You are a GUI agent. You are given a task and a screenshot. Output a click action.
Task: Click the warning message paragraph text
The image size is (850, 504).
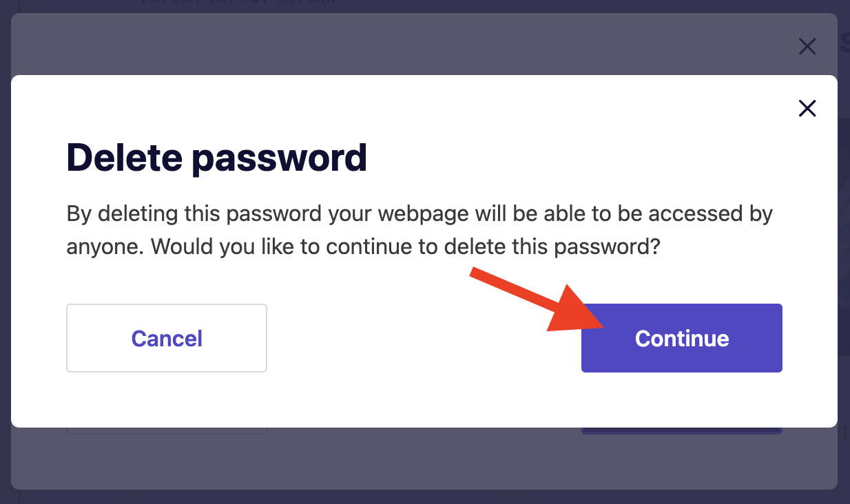pos(419,230)
